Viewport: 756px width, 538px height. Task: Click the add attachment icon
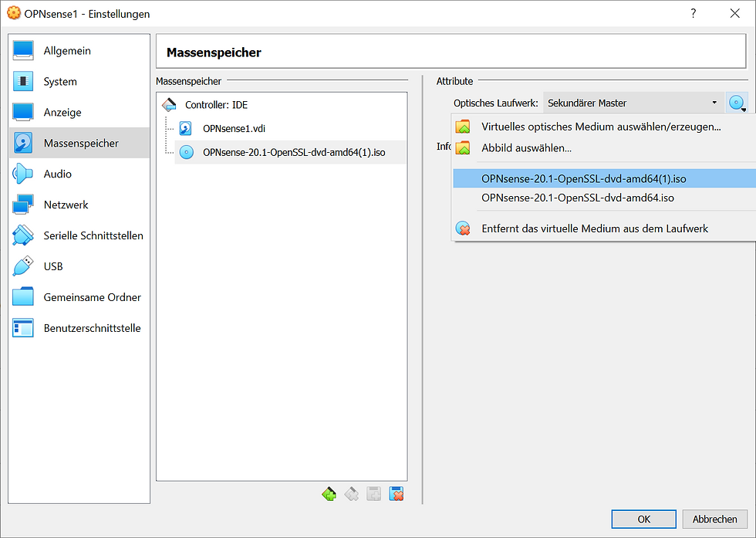(x=373, y=494)
